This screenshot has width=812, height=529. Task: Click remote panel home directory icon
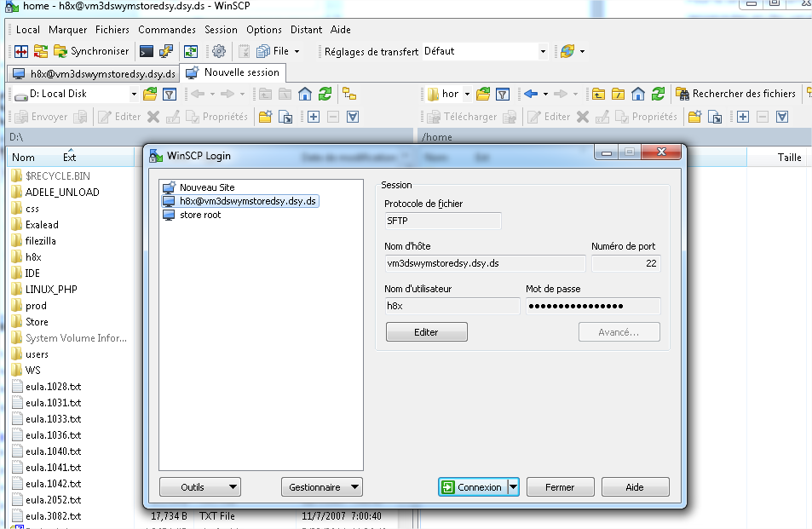pos(638,95)
